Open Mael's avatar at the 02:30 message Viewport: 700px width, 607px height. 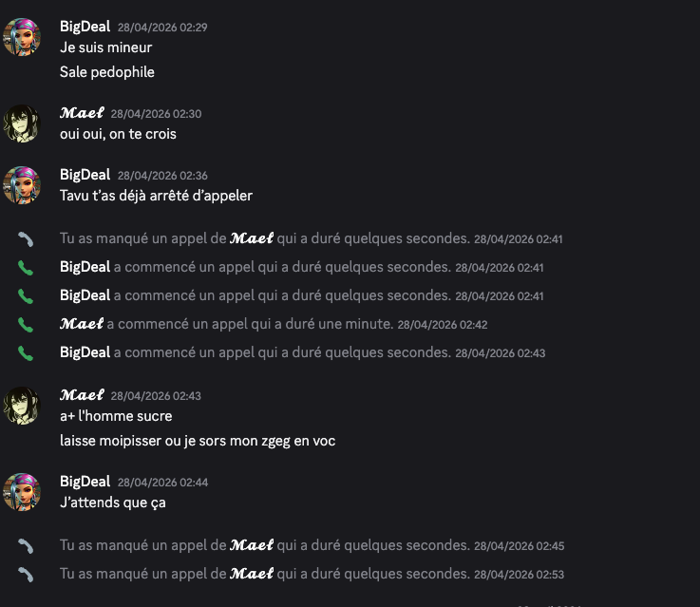pyautogui.click(x=22, y=123)
